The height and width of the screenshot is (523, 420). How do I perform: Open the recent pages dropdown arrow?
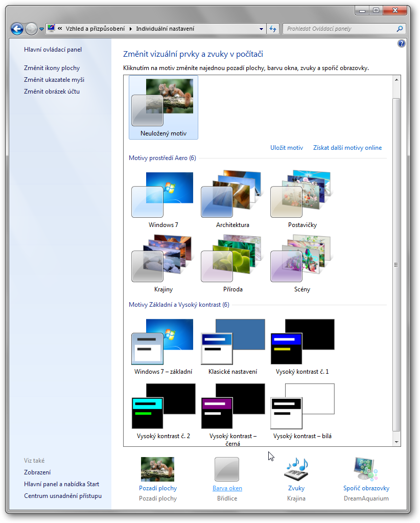coord(42,29)
